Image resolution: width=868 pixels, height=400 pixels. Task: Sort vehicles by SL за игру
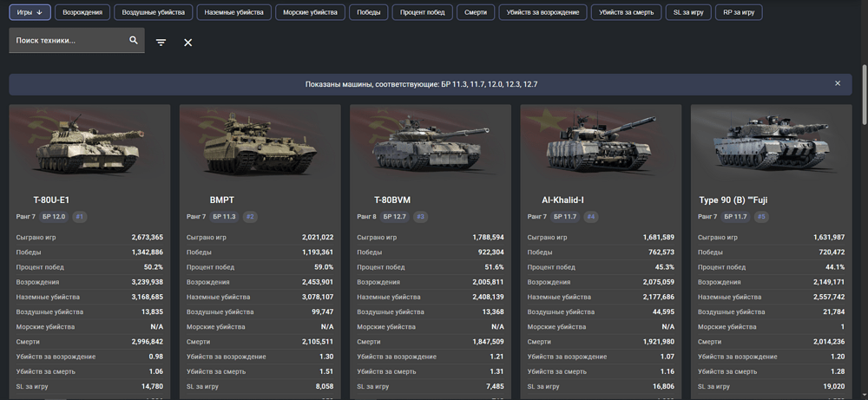688,12
